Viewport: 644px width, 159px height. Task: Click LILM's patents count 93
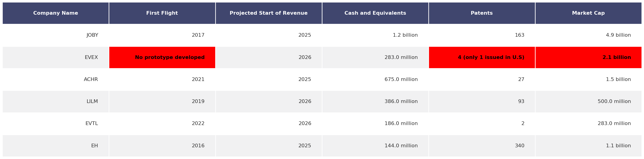(x=482, y=101)
